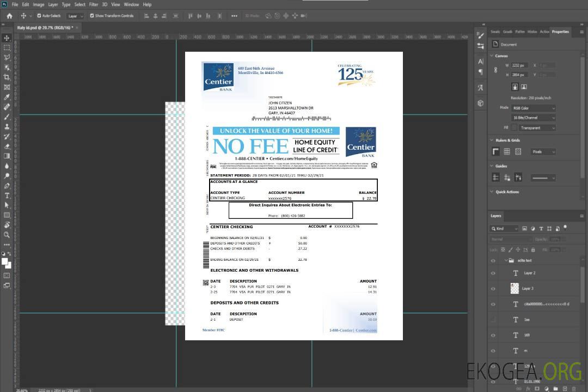588x392 pixels.
Task: Show the hidden '1aa' text layer
Action: pos(493,320)
